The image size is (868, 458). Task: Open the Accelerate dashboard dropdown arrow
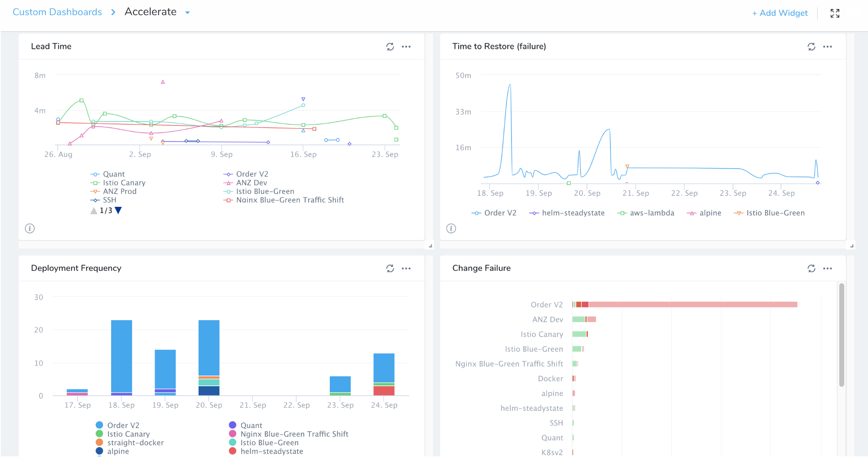click(x=187, y=13)
